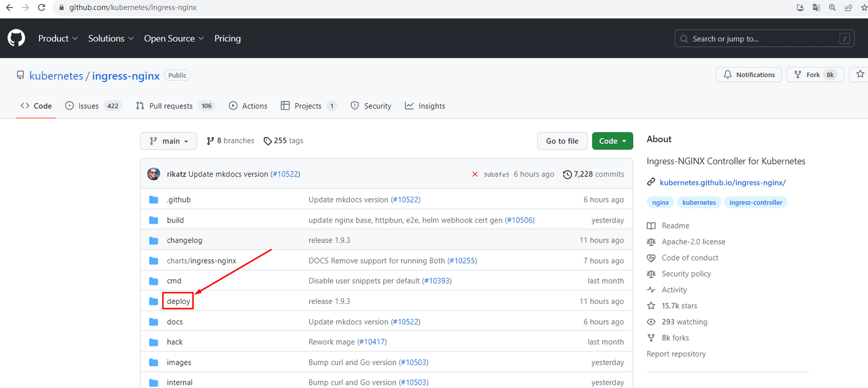Click the folder icon for images

[154, 362]
